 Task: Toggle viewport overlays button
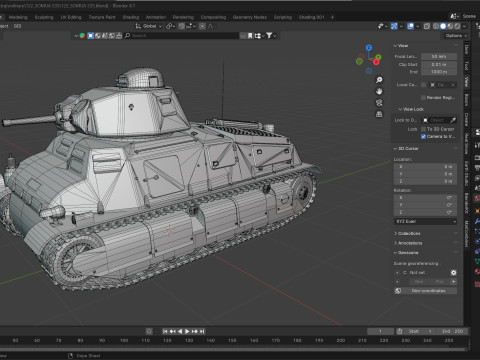(x=411, y=26)
